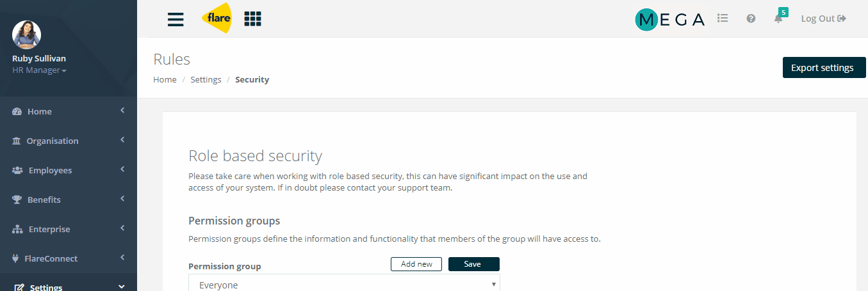Viewport: 868px width, 291px height.
Task: Open the Enterprise sidebar menu
Action: point(69,229)
